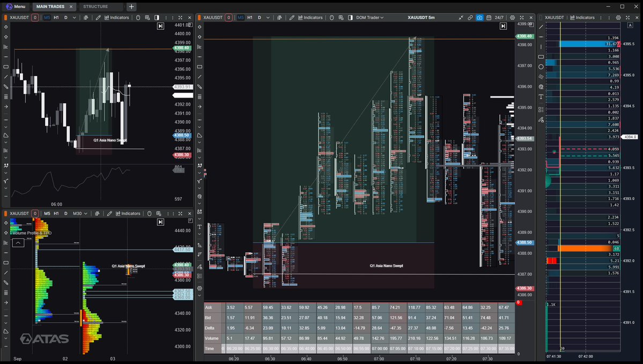Image resolution: width=643 pixels, height=364 pixels.
Task: Open chart type icon in bottom-left chart
Action: [97, 213]
